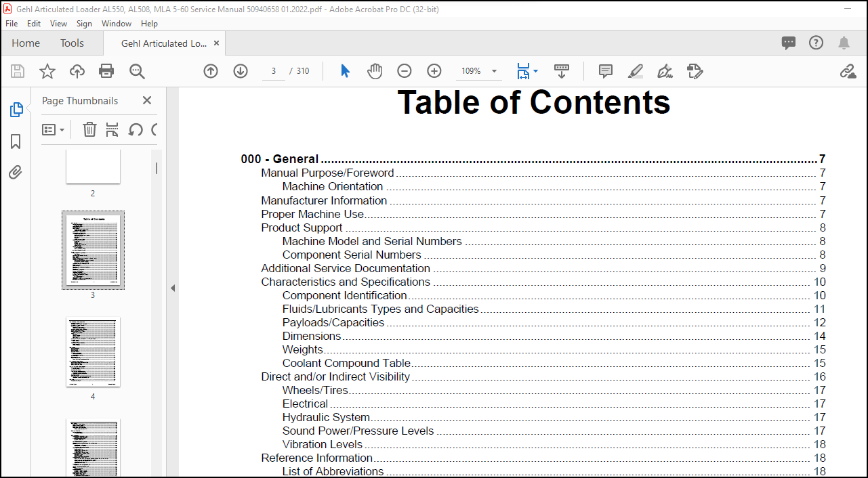Viewport: 868px width, 478px height.
Task: Close the Page Thumbnails panel
Action: tap(147, 100)
